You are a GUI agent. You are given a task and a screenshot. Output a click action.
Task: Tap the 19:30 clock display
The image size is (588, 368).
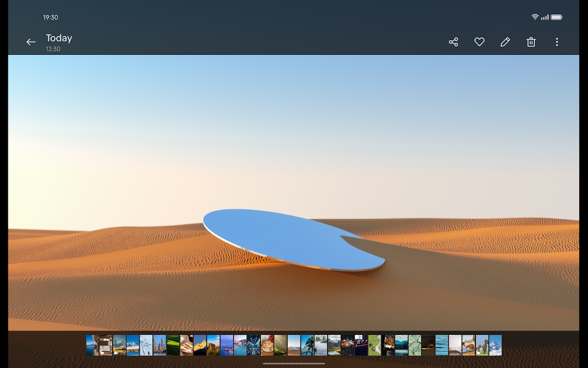pyautogui.click(x=51, y=17)
